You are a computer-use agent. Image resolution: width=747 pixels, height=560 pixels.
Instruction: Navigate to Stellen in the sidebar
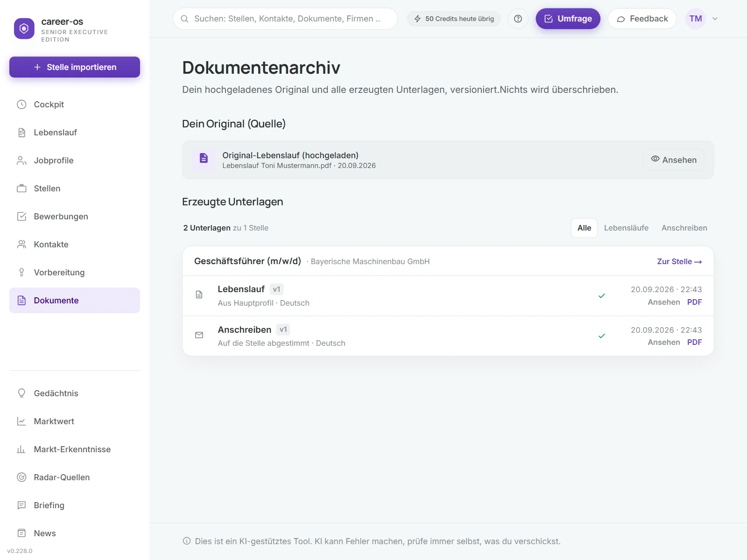point(75,189)
